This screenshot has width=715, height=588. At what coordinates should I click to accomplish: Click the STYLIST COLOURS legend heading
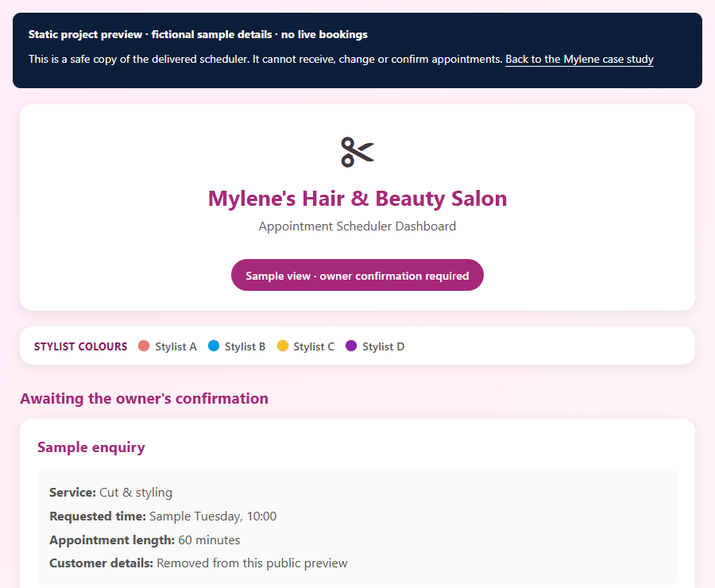coord(81,346)
